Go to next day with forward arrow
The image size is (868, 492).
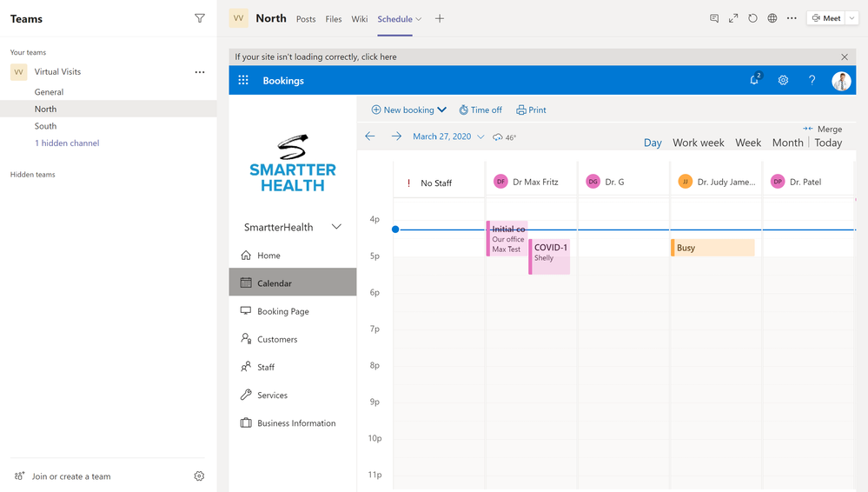pos(396,136)
